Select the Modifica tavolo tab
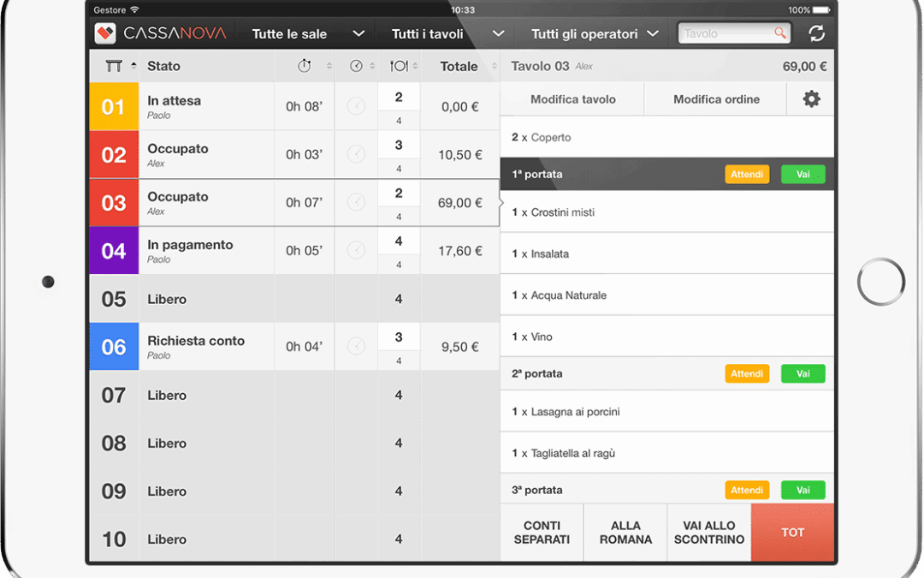 click(x=572, y=99)
